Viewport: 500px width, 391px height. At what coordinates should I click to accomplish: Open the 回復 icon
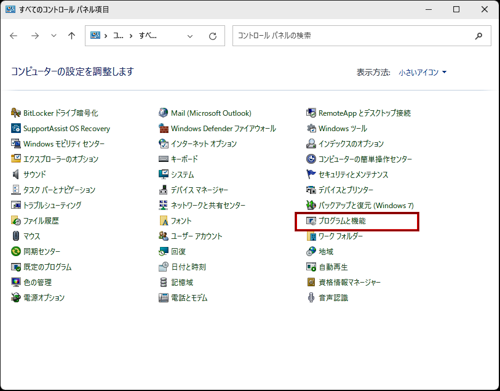click(x=163, y=251)
